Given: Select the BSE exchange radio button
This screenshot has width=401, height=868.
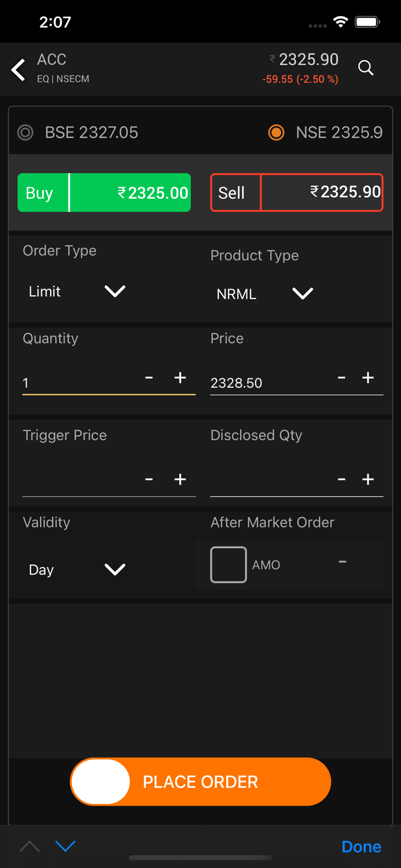Looking at the screenshot, I should pos(26,133).
